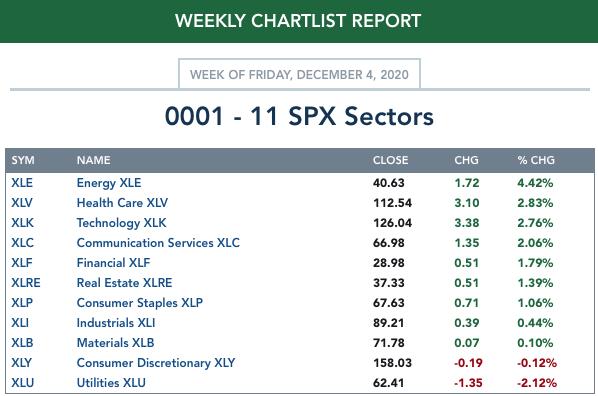Open Consumer Discretionary XLY link

click(x=156, y=363)
